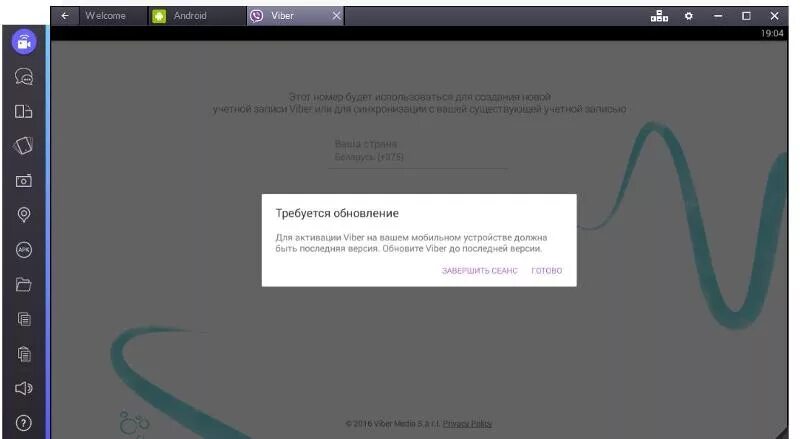
Task: Click the camera broadcast icon in sidebar
Action: coord(24,42)
